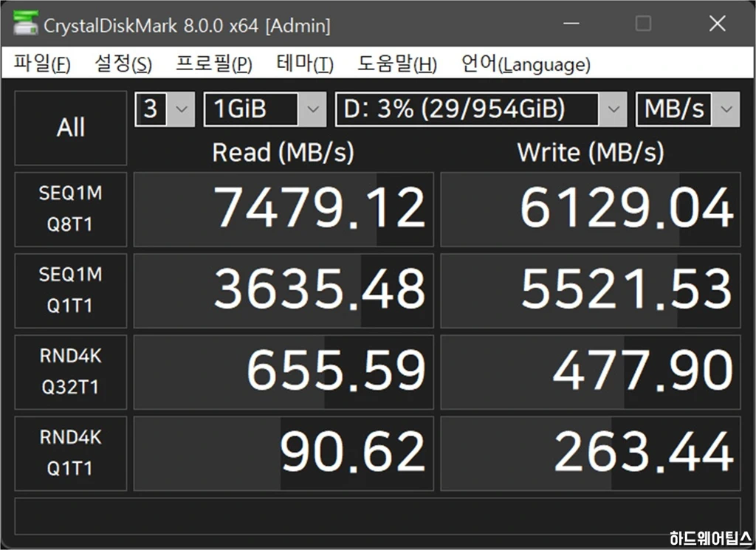The image size is (756, 550).
Task: Click the SEQ1M Q1T1 write value 5521.53
Action: (591, 291)
